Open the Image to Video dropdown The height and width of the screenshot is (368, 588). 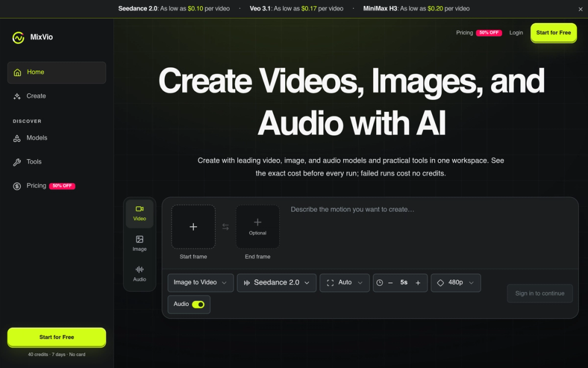pyautogui.click(x=201, y=283)
